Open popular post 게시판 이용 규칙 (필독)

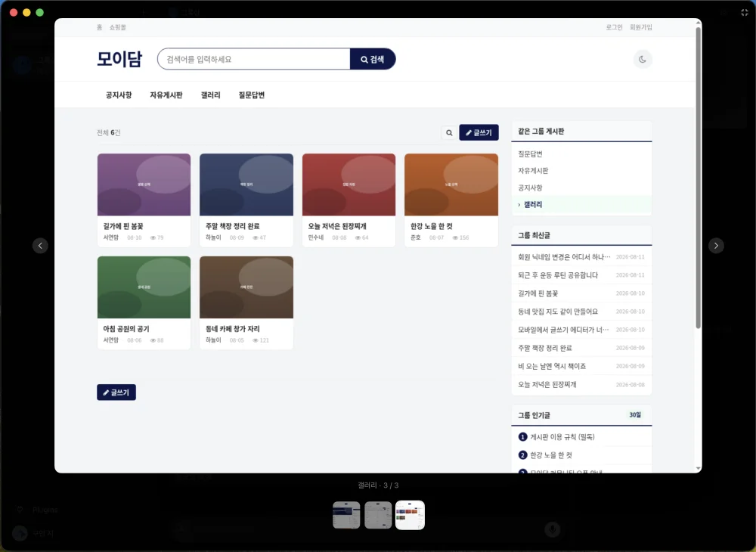(x=562, y=437)
